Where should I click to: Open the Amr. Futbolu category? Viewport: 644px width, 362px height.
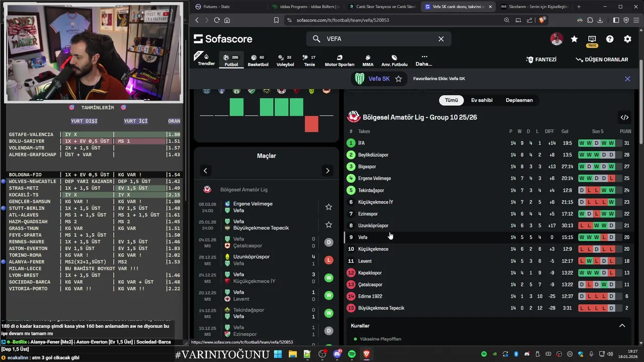394,60
